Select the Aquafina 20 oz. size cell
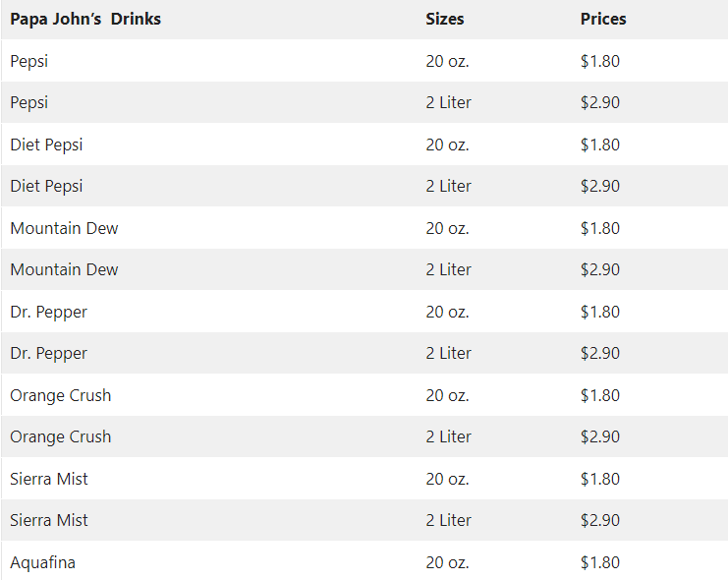Image resolution: width=728 pixels, height=580 pixels. click(448, 562)
